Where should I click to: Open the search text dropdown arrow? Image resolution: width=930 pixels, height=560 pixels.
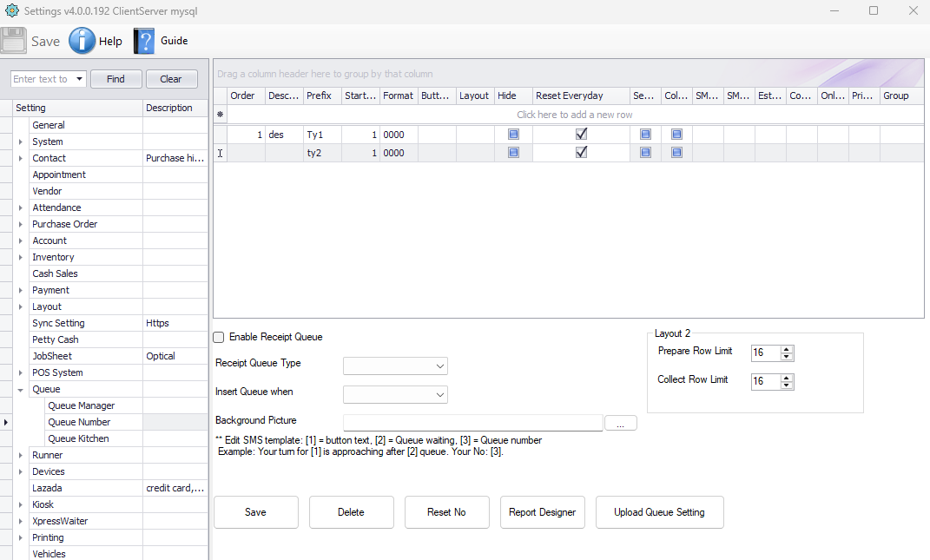pos(80,79)
